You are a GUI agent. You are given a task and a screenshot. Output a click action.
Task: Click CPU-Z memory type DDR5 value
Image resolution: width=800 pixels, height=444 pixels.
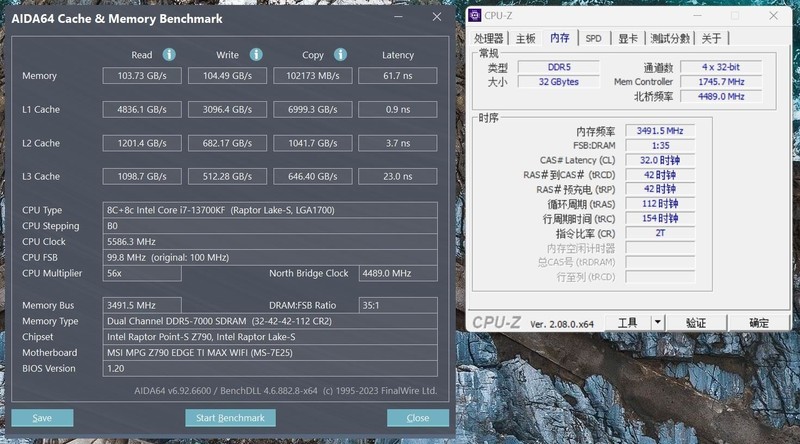(x=559, y=67)
